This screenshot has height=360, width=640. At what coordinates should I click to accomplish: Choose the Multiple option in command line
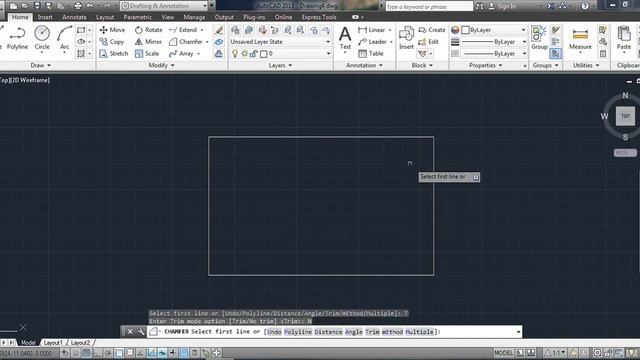click(x=419, y=332)
